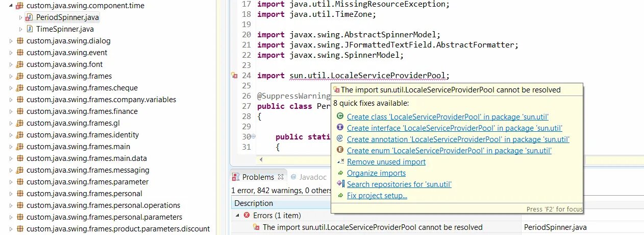Click the custom.java.swing.dialog package icon
644x235 pixels.
20,41
